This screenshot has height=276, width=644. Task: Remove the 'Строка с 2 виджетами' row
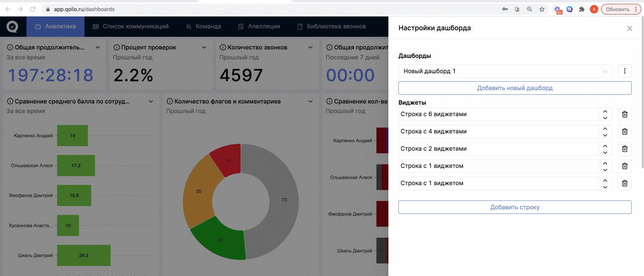[x=624, y=149]
